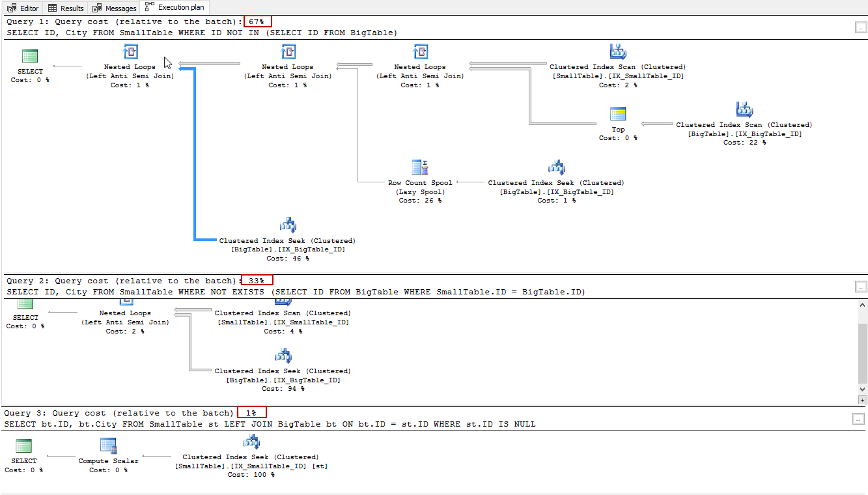
Task: Open the Results tab
Action: 66,8
